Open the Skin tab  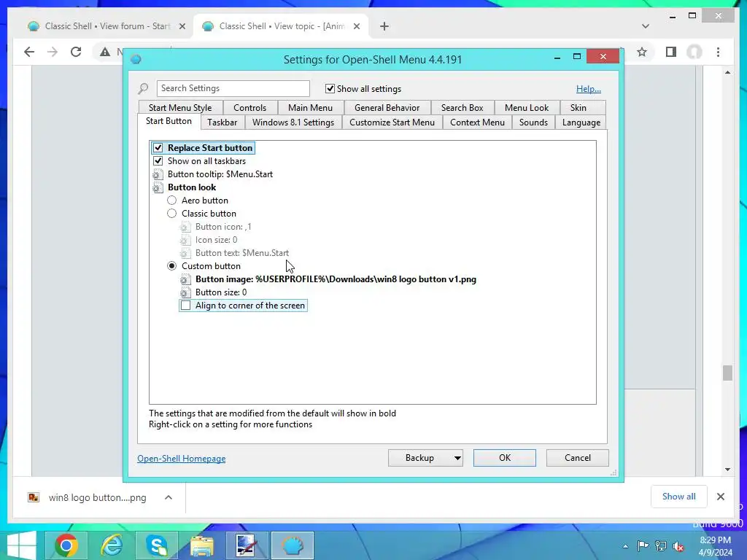tap(578, 108)
